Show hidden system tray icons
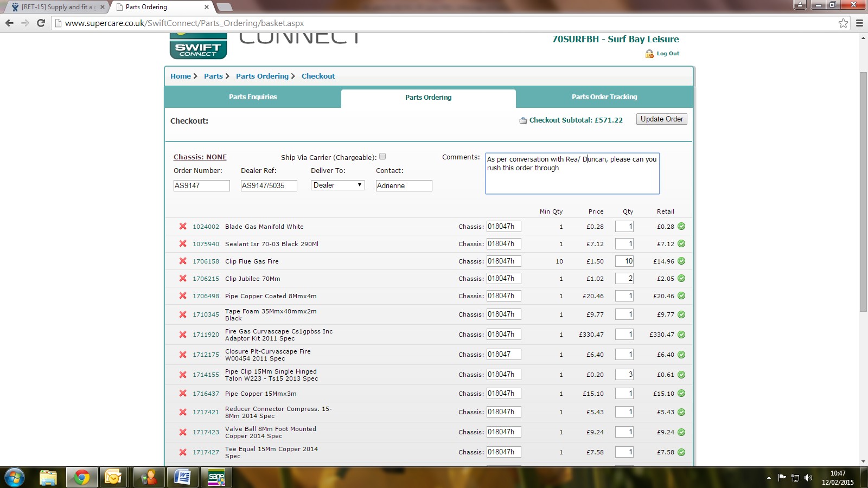Screen dimensions: 868x488 [769, 478]
